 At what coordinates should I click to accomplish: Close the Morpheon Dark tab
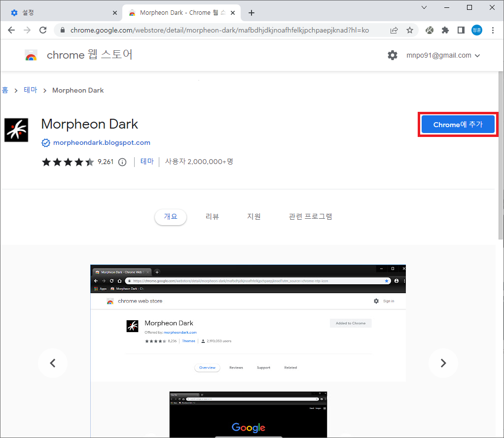coord(233,13)
